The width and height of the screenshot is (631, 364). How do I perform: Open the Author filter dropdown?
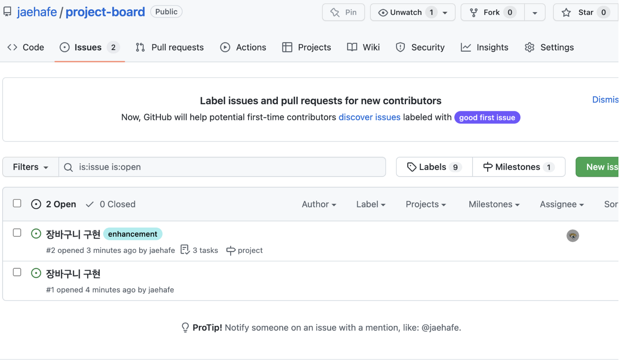tap(319, 204)
